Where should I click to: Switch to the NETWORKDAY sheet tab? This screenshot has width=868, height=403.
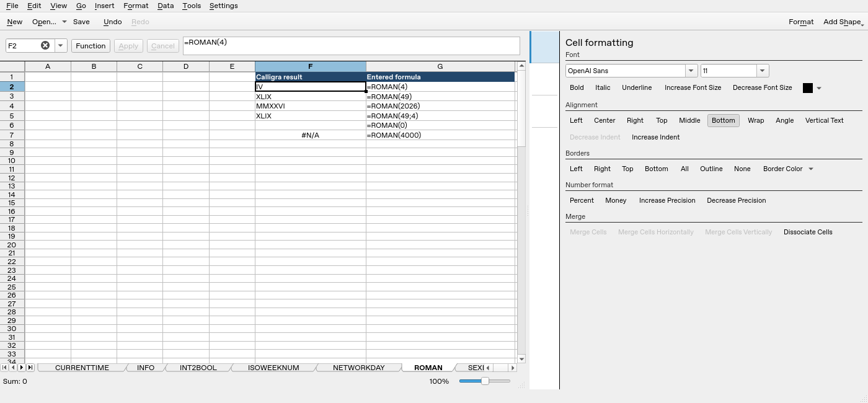pos(359,368)
